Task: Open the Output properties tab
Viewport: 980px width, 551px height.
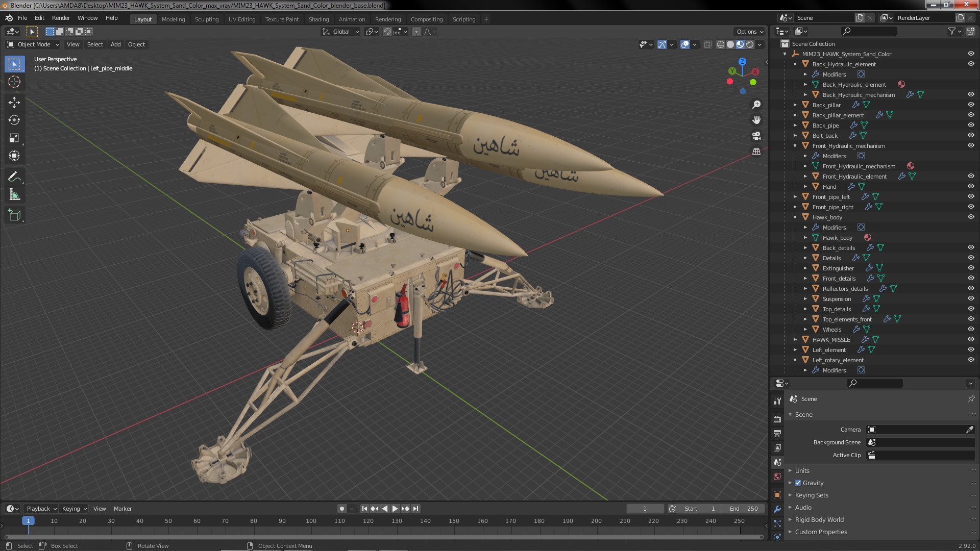Action: pos(777,433)
